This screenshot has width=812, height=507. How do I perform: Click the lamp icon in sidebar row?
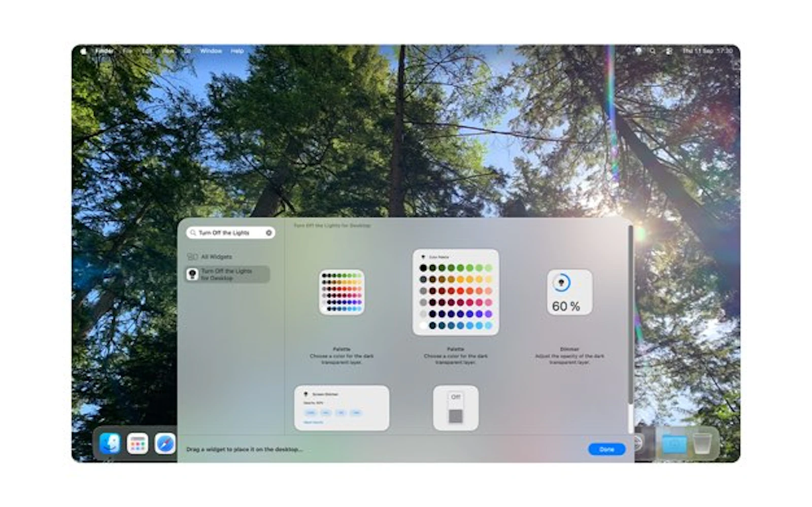point(192,275)
